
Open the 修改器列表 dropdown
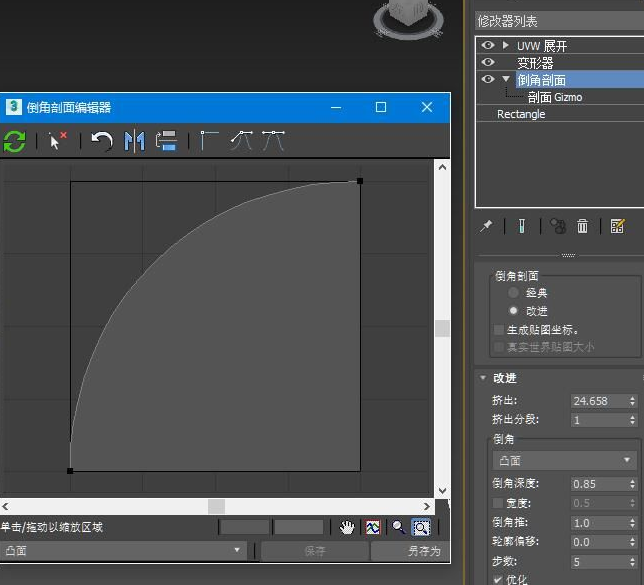point(559,21)
